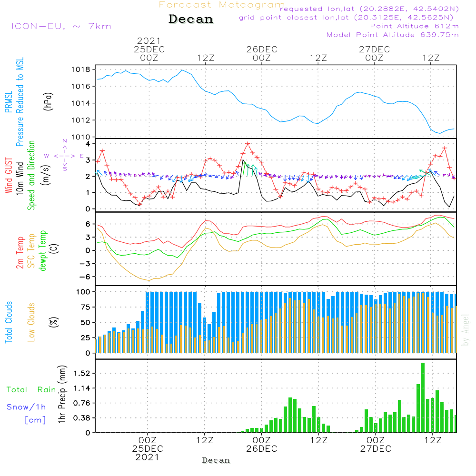The height and width of the screenshot is (476, 476).
Task: Click the 'SFC Temp' orange legend label
Action: coord(31,251)
